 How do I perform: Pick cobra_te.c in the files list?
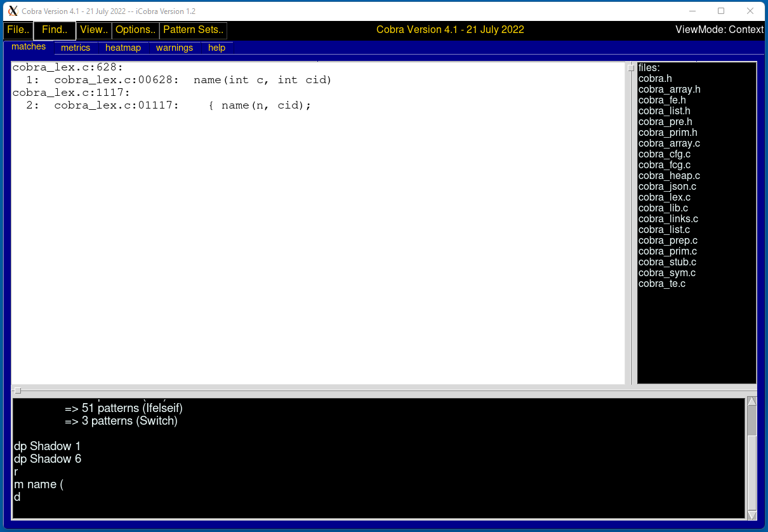[662, 284]
